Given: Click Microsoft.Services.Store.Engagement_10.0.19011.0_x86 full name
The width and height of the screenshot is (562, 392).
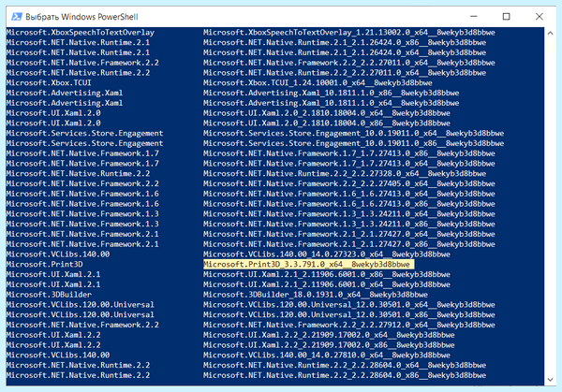Looking at the screenshot, I should coord(353,143).
